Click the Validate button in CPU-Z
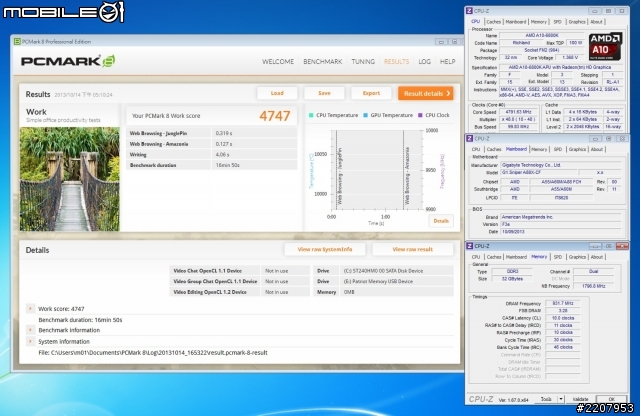The height and width of the screenshot is (416, 640). [x=580, y=399]
